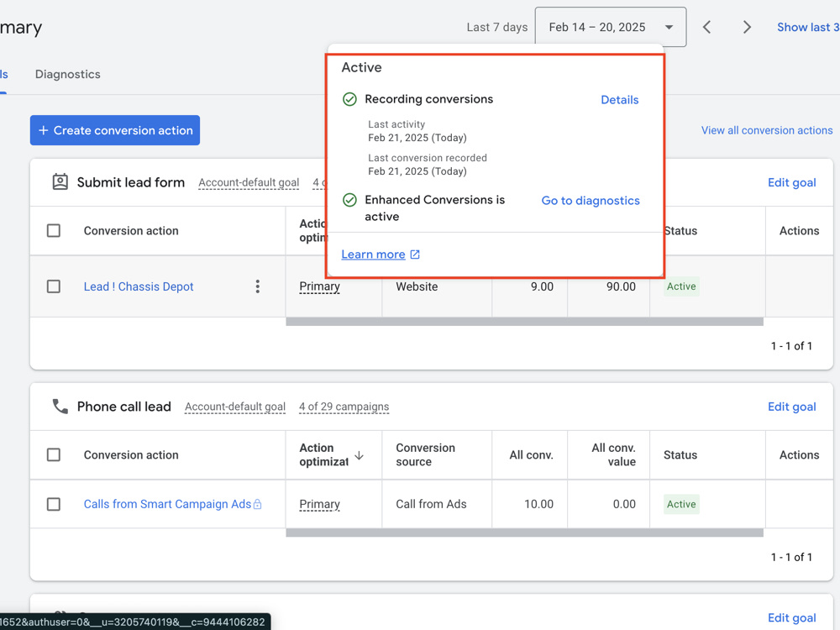The width and height of the screenshot is (840, 630).
Task: Check the Lead ! Chassis Depot row checkbox
Action: (x=54, y=286)
